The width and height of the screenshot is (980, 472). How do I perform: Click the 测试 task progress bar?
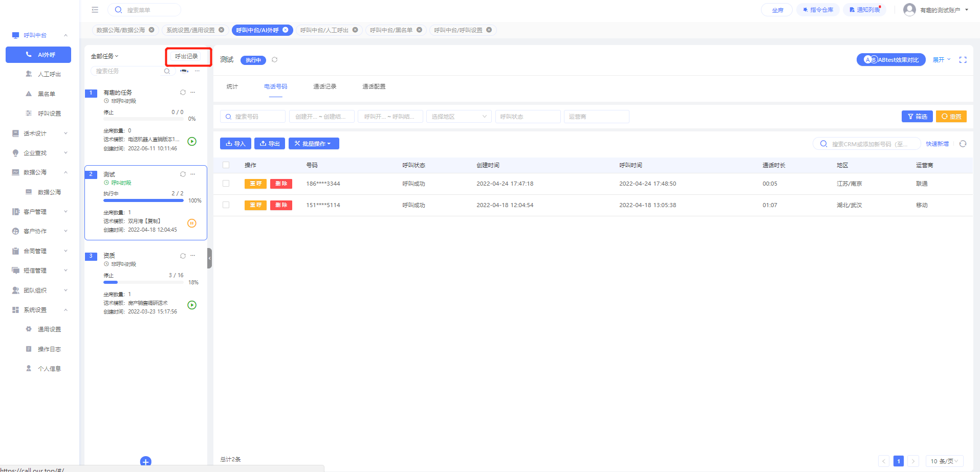(143, 200)
